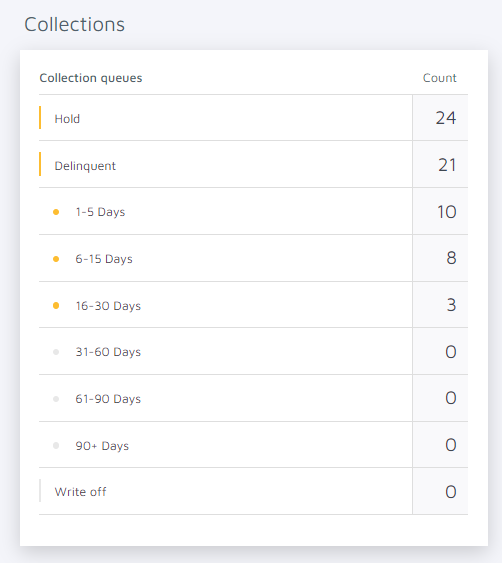Click the gray dot beside 61-90 Days

(x=56, y=399)
